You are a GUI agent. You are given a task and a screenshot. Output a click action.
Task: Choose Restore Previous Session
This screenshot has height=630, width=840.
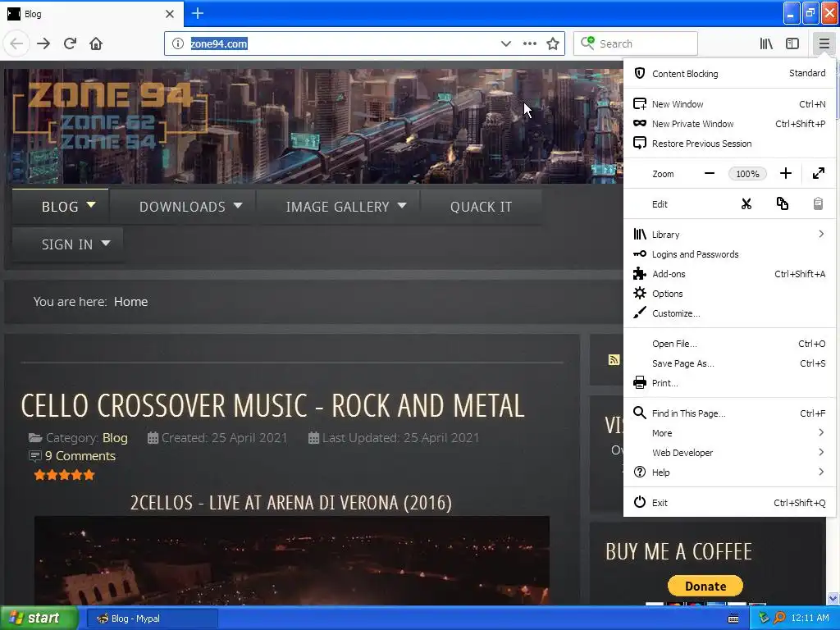pos(729,144)
